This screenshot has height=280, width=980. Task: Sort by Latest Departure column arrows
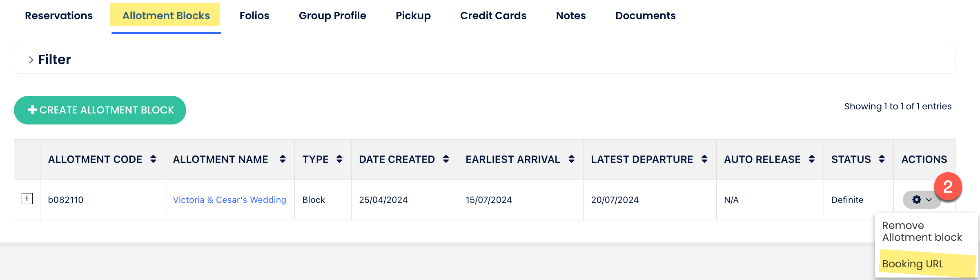pyautogui.click(x=704, y=159)
